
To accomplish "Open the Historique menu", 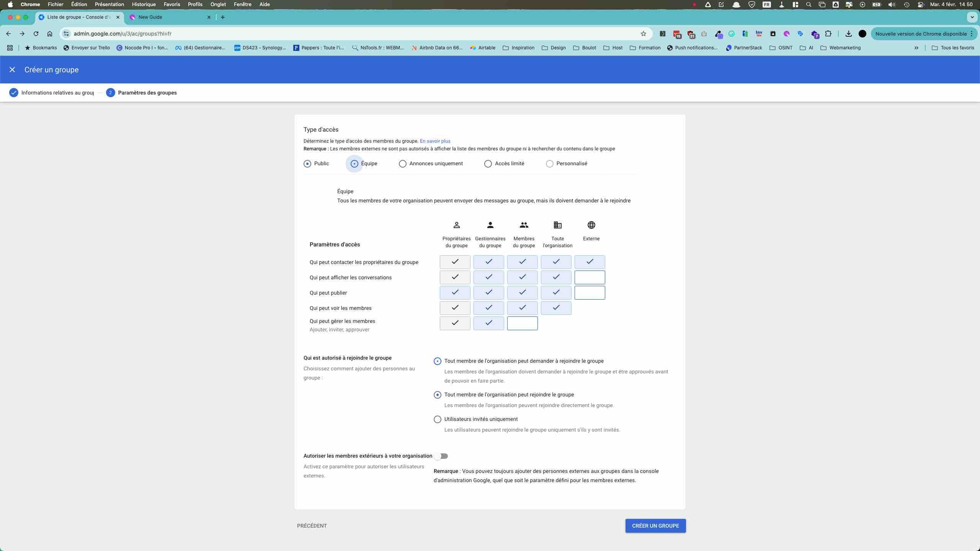I will (x=143, y=4).
